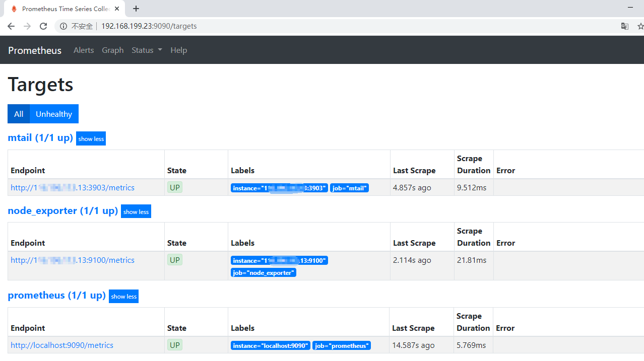Viewport: 644px width, 361px height.
Task: Click the UP state badge for node_exporter
Action: coord(175,260)
